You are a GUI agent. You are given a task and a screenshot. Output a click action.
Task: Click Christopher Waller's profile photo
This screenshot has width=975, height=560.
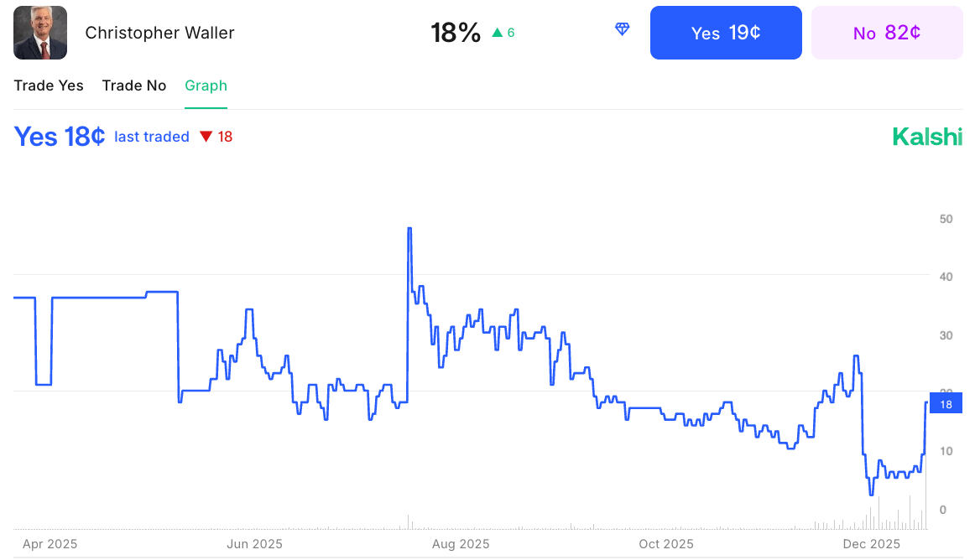(40, 33)
